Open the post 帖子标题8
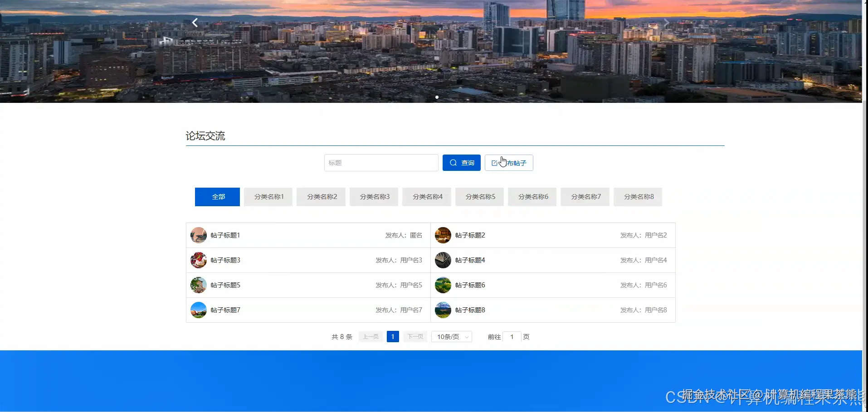Viewport: 868px width, 412px height. tap(470, 310)
